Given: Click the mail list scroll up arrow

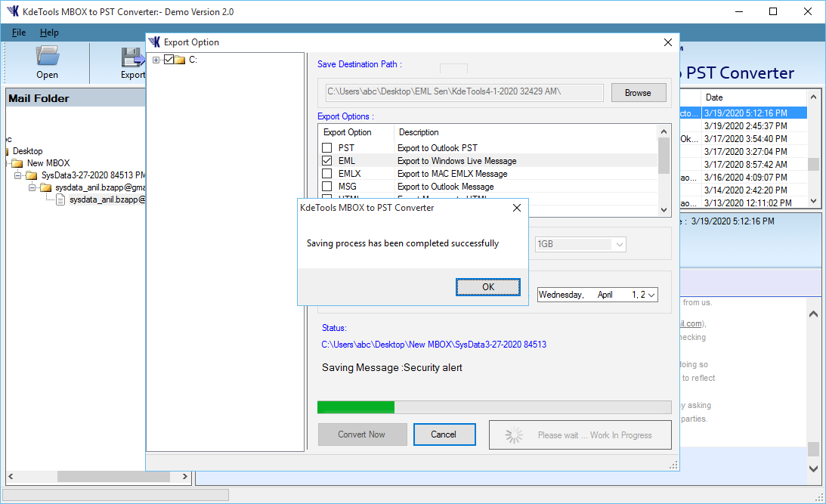Looking at the screenshot, I should [813, 97].
